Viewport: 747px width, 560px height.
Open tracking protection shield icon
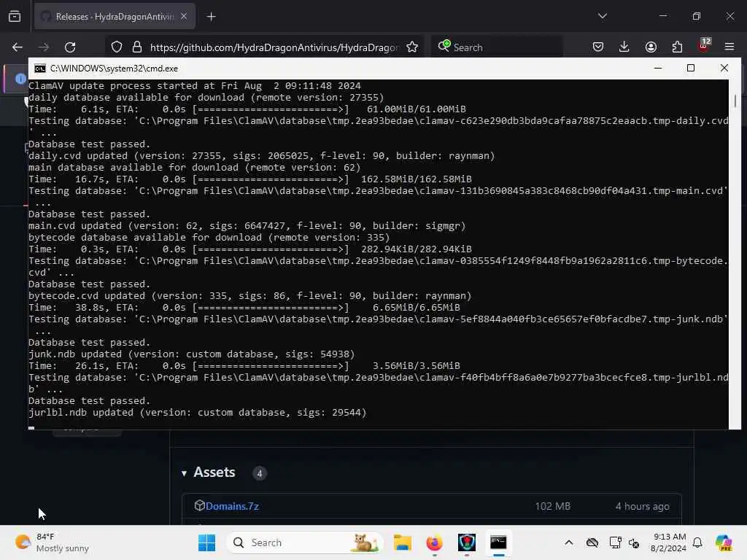click(117, 47)
